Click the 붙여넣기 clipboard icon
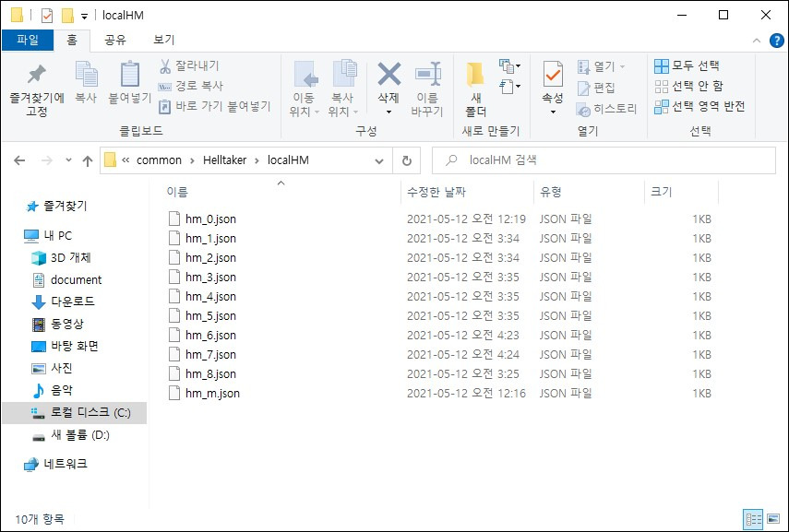 tap(130, 75)
